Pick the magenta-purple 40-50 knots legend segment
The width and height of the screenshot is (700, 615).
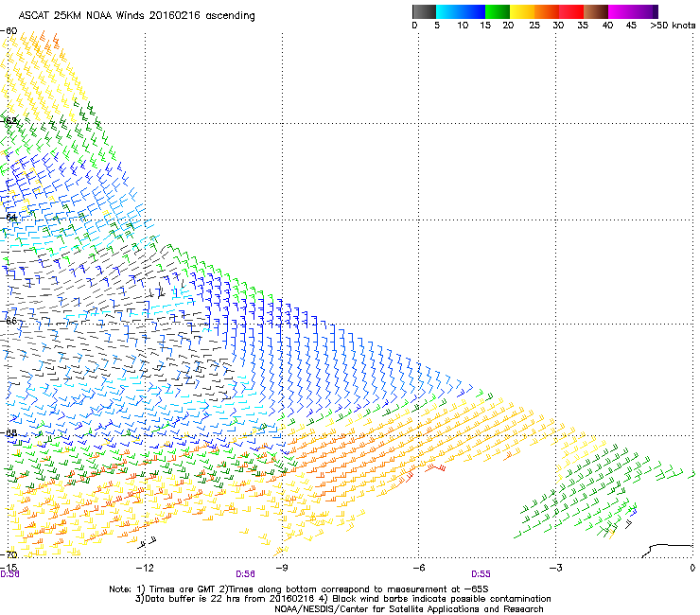(x=633, y=11)
